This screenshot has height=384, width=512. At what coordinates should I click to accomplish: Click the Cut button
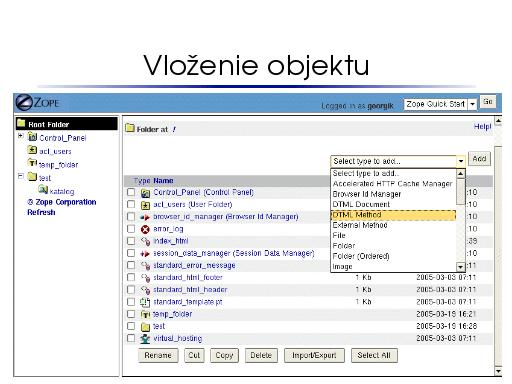(x=194, y=356)
